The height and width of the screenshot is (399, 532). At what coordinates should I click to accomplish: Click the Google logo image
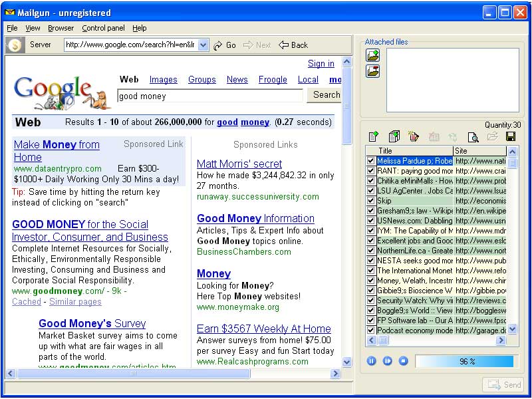pyautogui.click(x=62, y=92)
